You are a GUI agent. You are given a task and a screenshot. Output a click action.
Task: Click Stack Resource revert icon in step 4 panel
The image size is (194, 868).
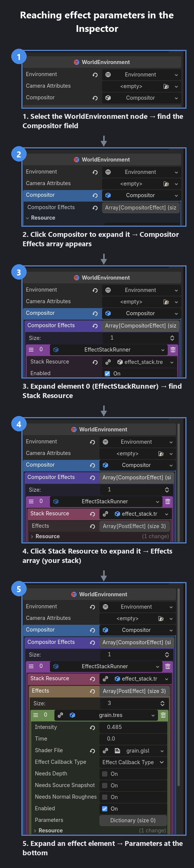coord(92,514)
